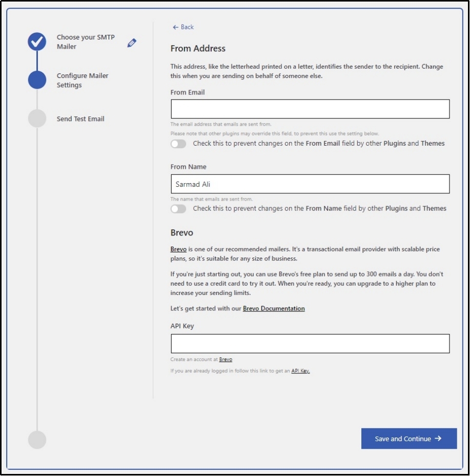Screen dimensions: 470x476
Task: Click the arrow icon inside Save and Continue
Action: [x=438, y=439]
